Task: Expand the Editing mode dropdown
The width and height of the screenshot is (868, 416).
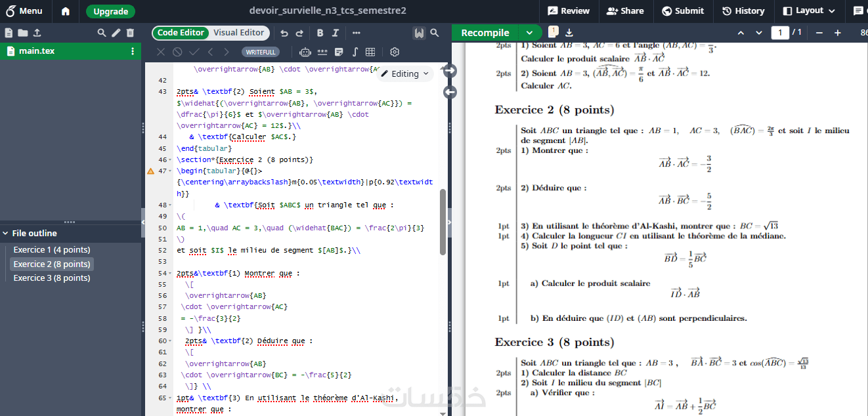Action: (x=405, y=73)
